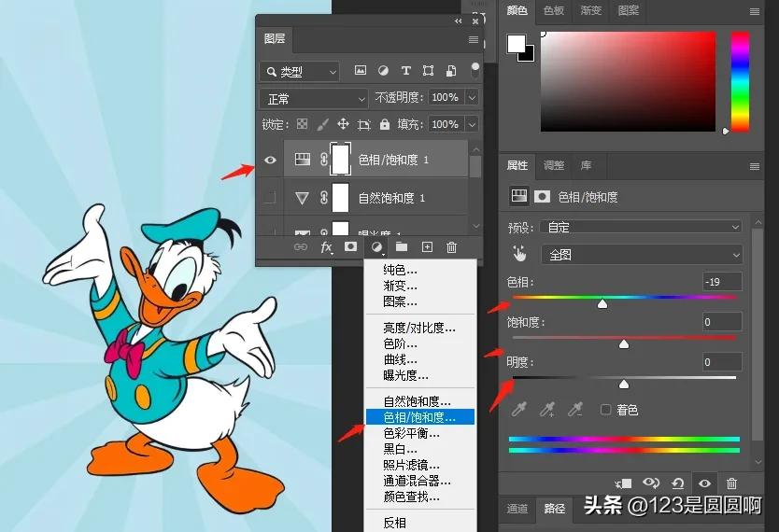The height and width of the screenshot is (532, 779).
Task: Lock image pixels brush icon
Action: coord(322,124)
